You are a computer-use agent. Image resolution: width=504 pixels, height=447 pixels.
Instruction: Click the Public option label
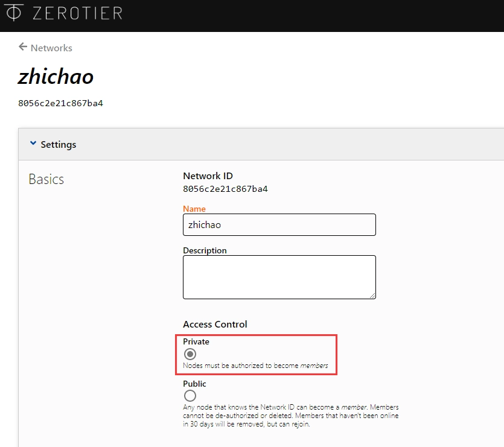[x=194, y=384]
